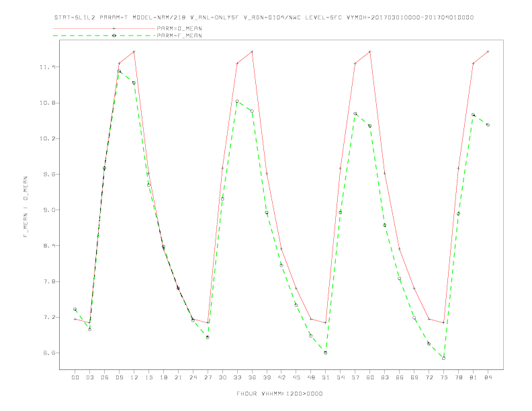Image resolution: width=532 pixels, height=411 pixels.
Task: Click x-axis tick label 33
Action: point(237,377)
